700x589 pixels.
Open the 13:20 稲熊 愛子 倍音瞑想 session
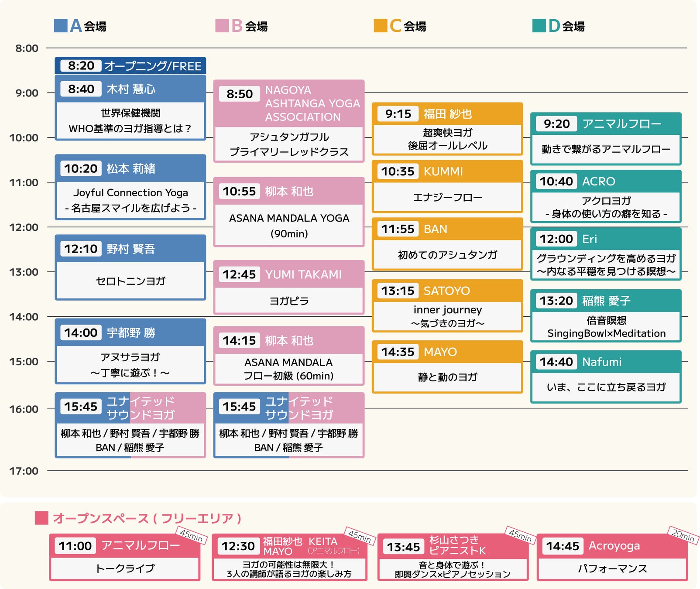tap(606, 316)
